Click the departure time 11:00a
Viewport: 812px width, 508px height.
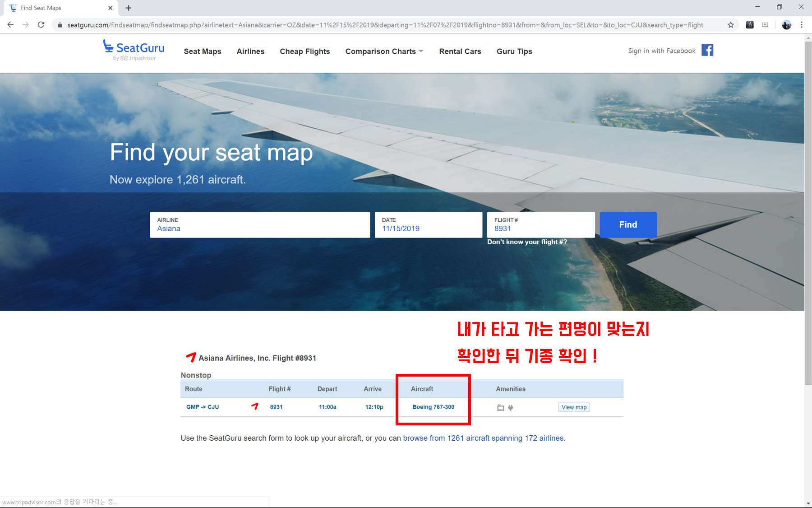point(328,407)
